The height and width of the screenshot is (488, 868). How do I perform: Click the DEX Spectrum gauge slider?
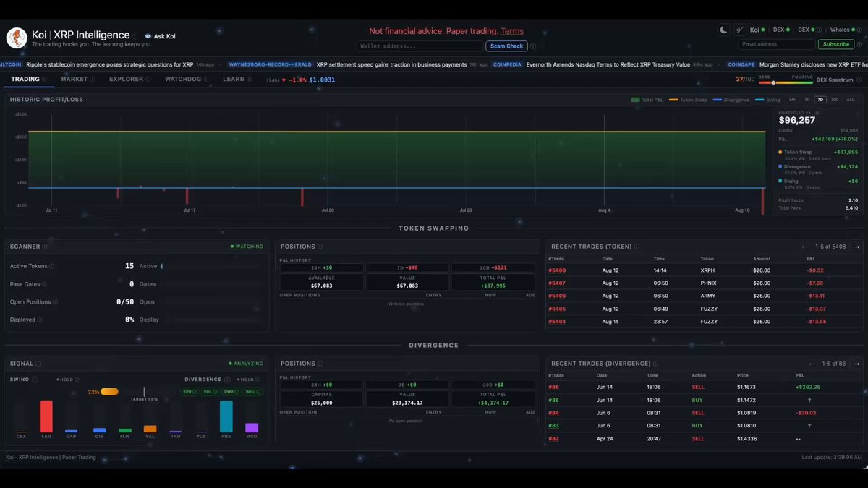784,82
